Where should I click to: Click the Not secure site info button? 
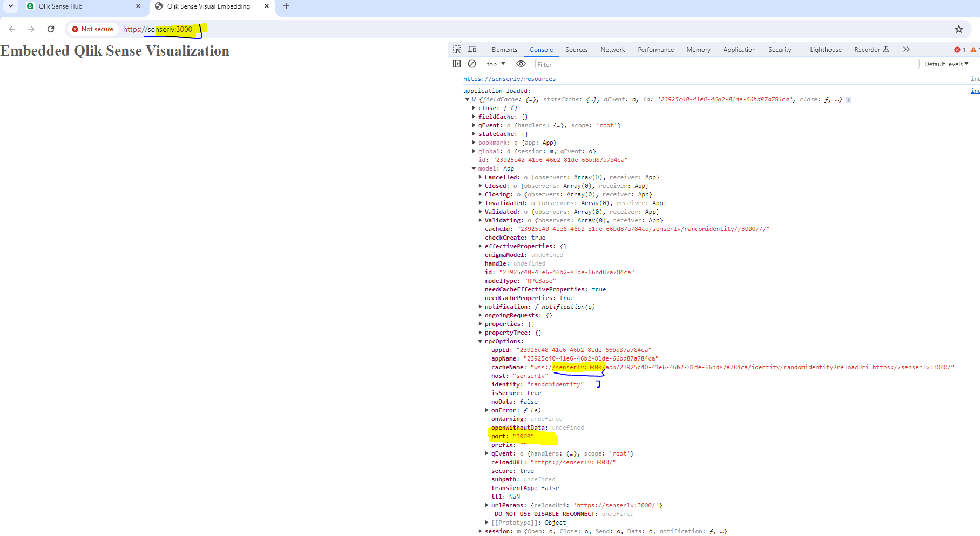click(x=92, y=29)
